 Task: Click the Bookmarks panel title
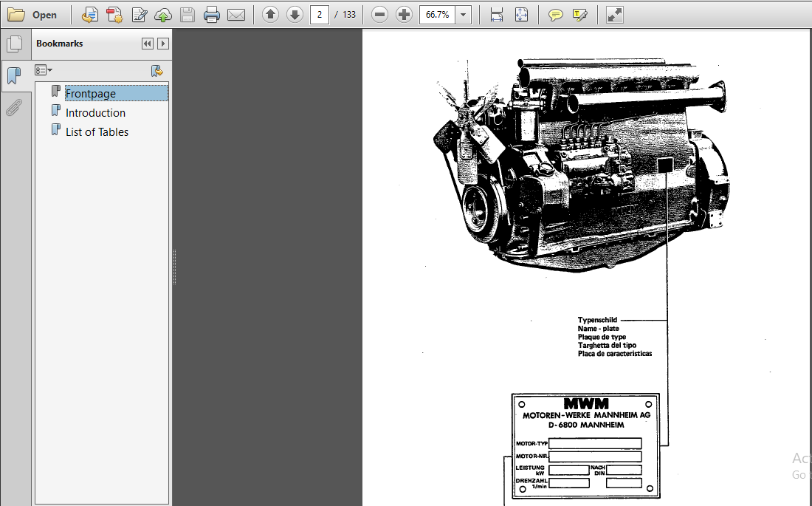coord(60,44)
